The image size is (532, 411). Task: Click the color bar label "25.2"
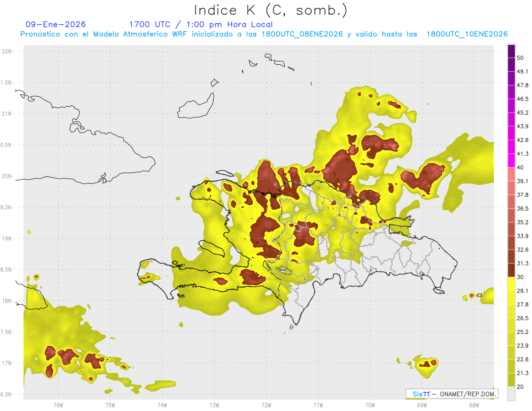[x=523, y=332]
